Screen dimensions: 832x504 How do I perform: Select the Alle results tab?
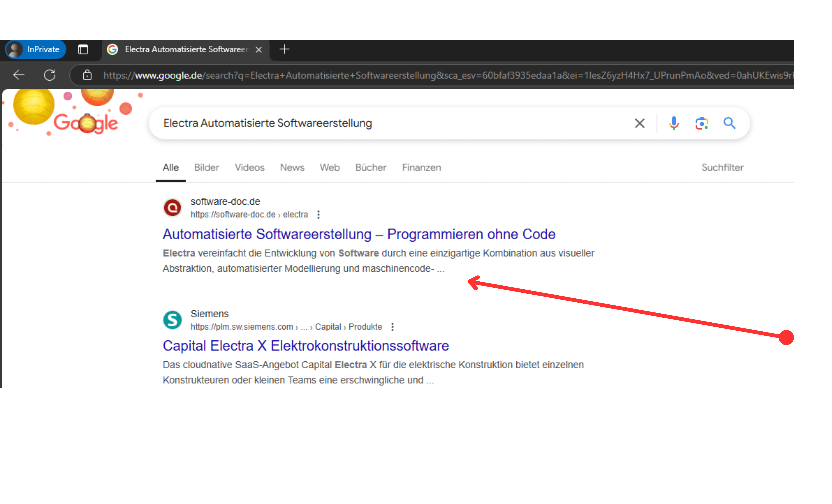(x=171, y=168)
